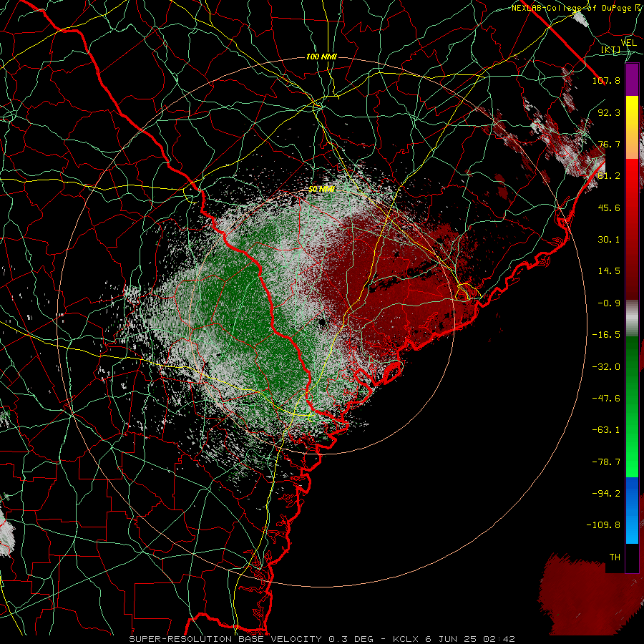
Task: Click the -78.7 velocity scale value
Action: pyautogui.click(x=606, y=462)
